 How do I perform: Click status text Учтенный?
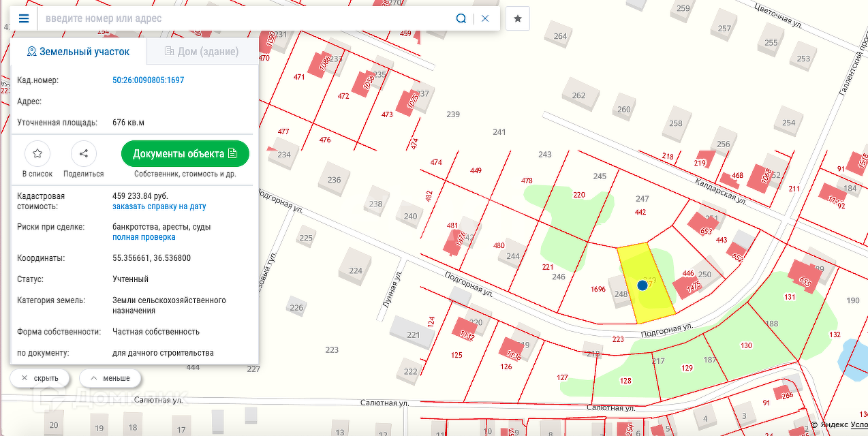click(x=130, y=279)
